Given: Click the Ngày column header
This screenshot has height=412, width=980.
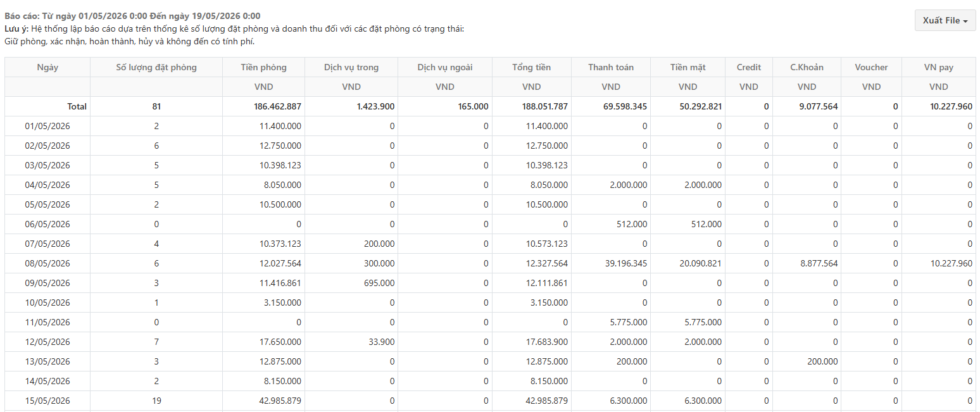Looking at the screenshot, I should pos(47,67).
